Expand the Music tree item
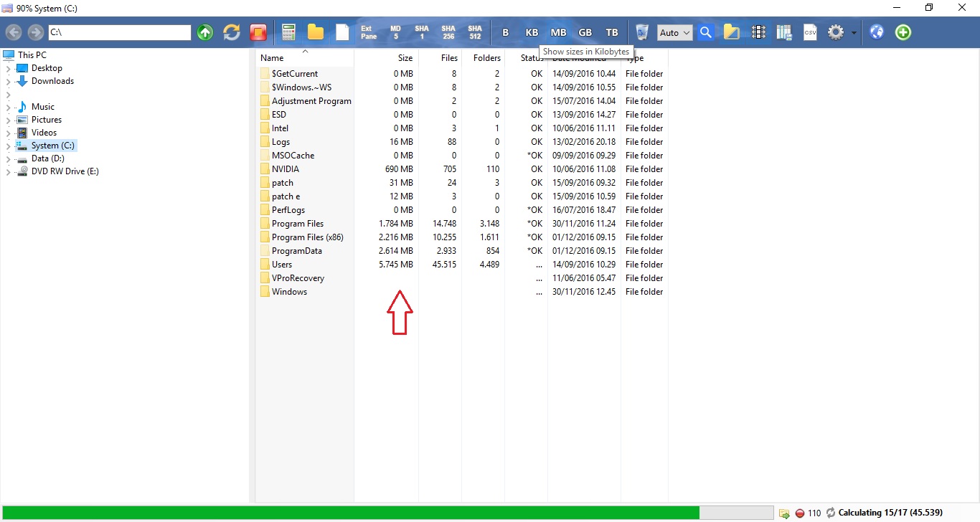The image size is (980, 522). (x=6, y=106)
